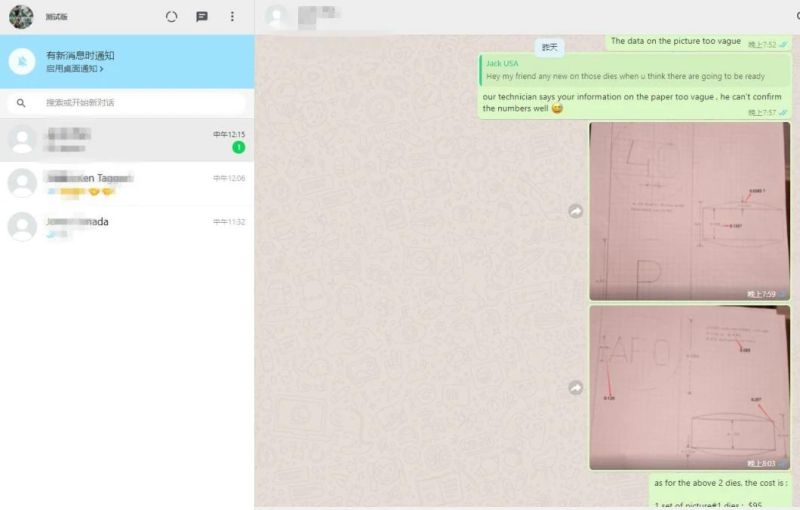The height and width of the screenshot is (510, 800).
Task: Start a new chat with message icon
Action: point(202,16)
